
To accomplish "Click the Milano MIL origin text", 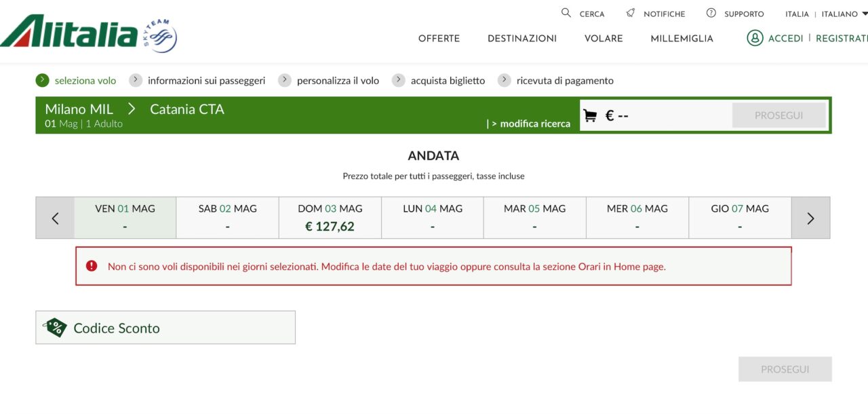I will (79, 109).
